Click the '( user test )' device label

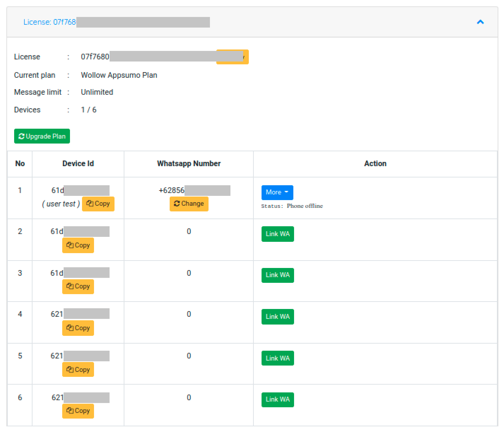pyautogui.click(x=61, y=204)
